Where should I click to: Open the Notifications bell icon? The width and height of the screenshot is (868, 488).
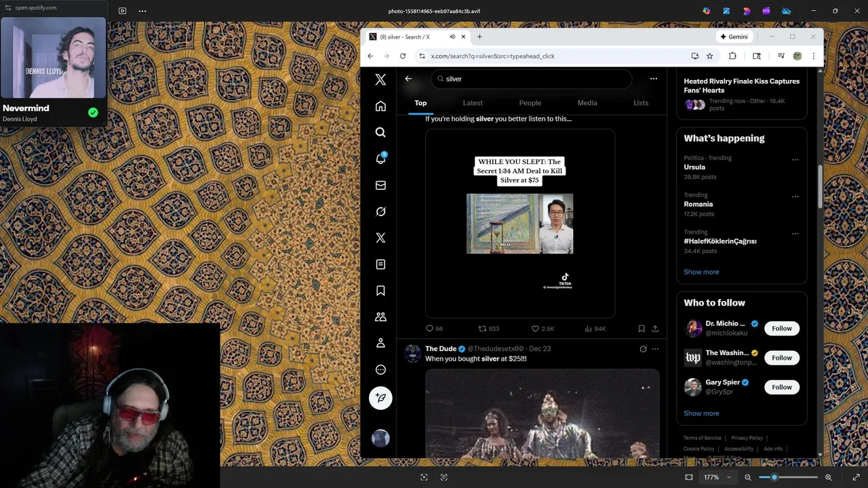[380, 159]
